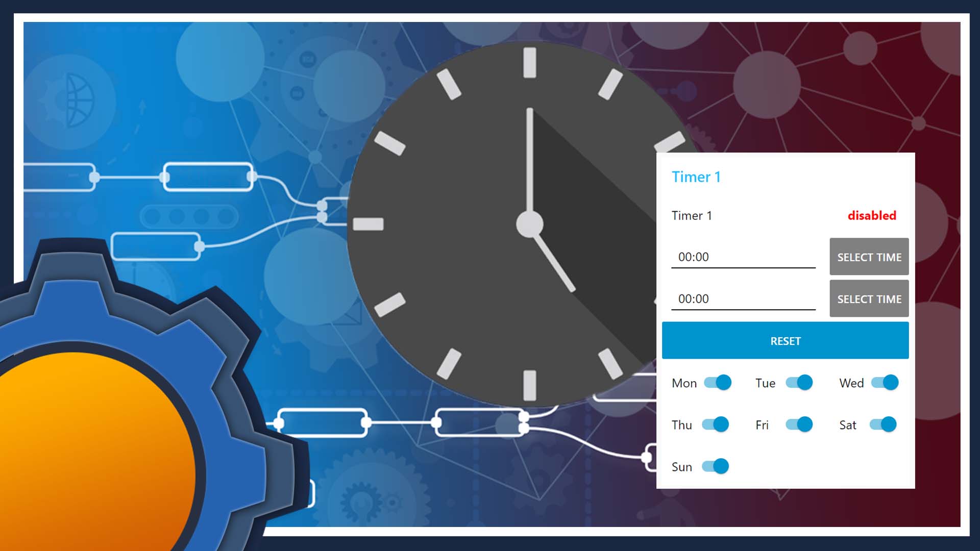The height and width of the screenshot is (551, 980).
Task: Toggle Thursday day switch off
Action: tap(717, 424)
